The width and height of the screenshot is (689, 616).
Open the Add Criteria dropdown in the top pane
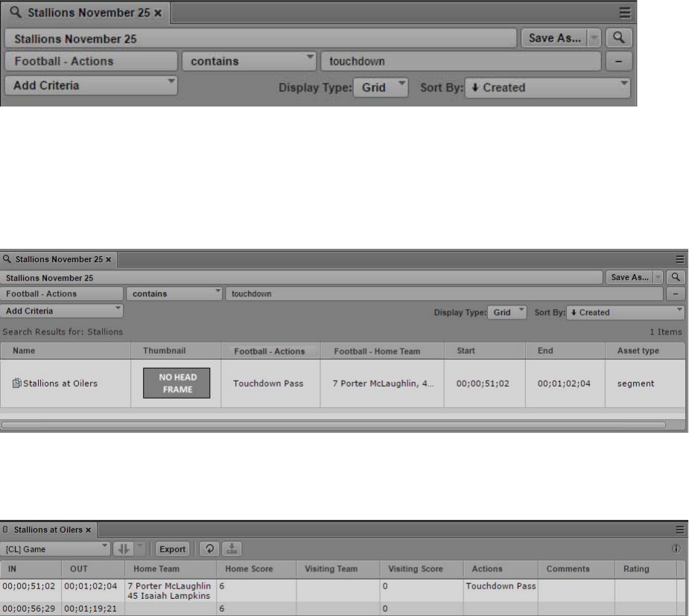click(91, 85)
